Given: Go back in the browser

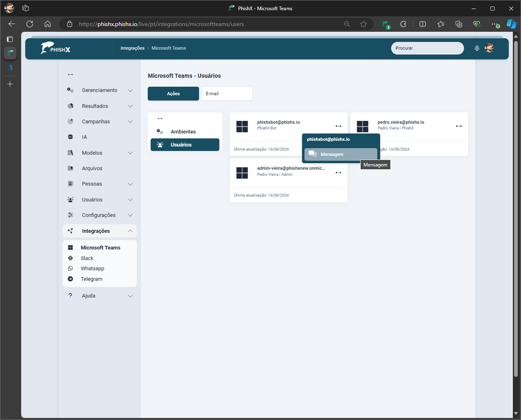Looking at the screenshot, I should coord(12,24).
